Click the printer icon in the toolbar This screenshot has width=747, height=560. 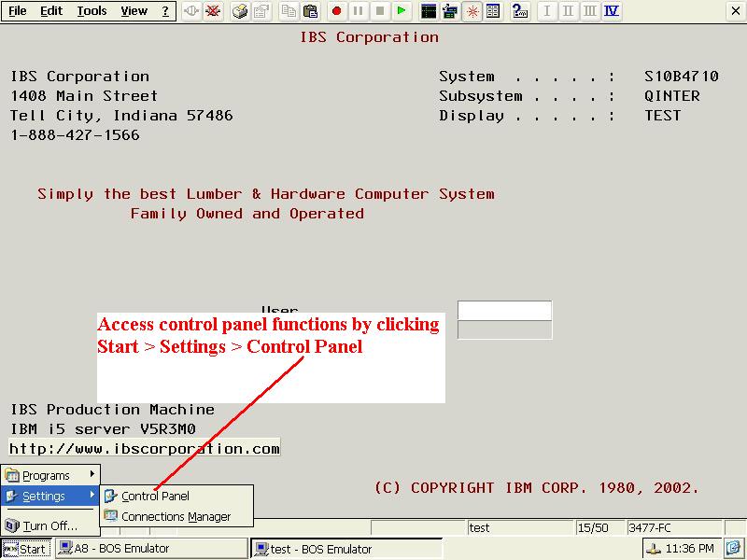(240, 11)
